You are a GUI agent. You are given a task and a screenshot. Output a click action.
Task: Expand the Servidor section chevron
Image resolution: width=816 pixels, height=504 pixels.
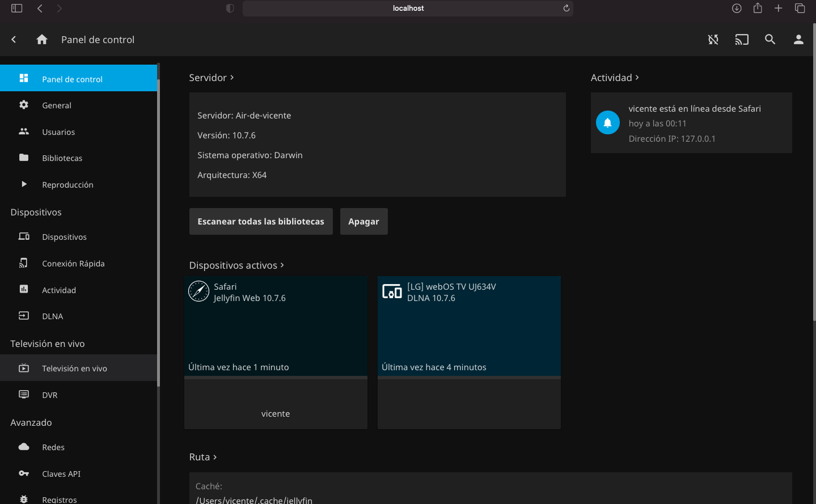(232, 78)
